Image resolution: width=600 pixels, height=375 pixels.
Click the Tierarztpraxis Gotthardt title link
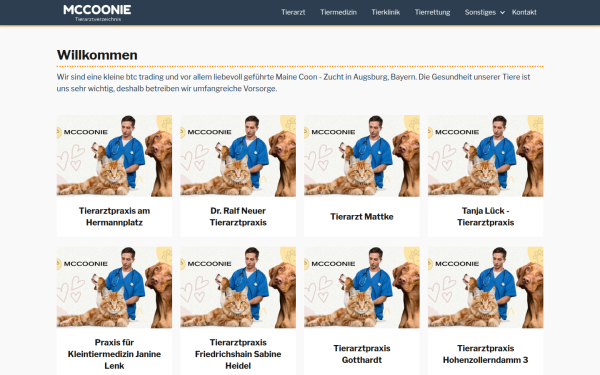click(362, 354)
